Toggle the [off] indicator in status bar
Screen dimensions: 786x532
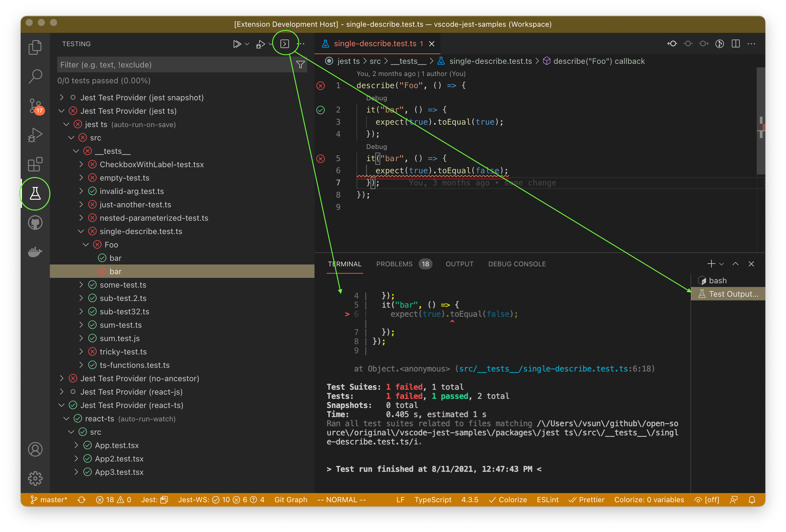[x=707, y=499]
